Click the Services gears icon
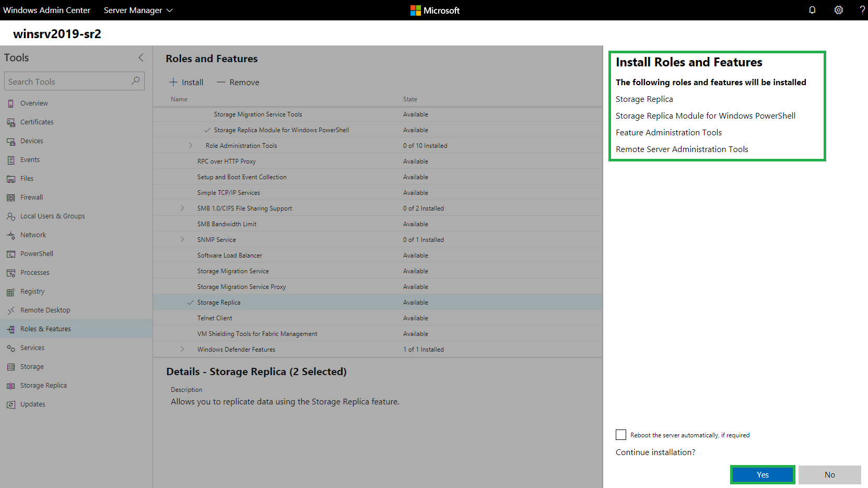 point(11,348)
